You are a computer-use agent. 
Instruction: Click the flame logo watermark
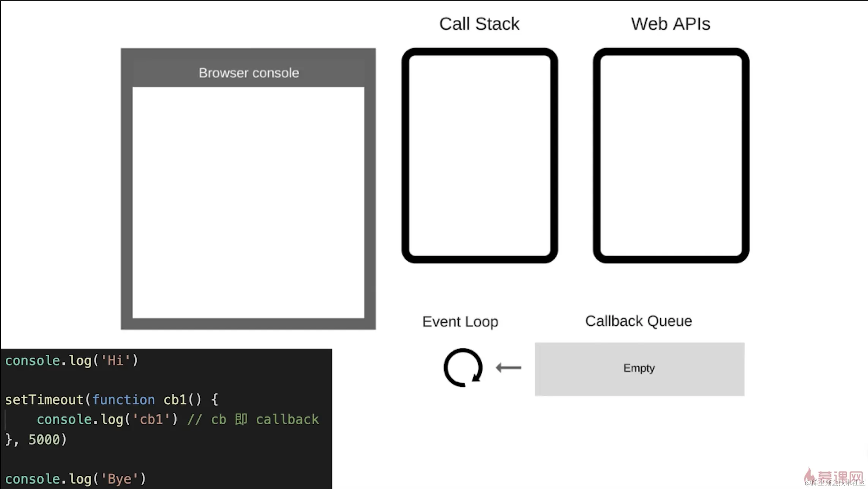point(809,475)
